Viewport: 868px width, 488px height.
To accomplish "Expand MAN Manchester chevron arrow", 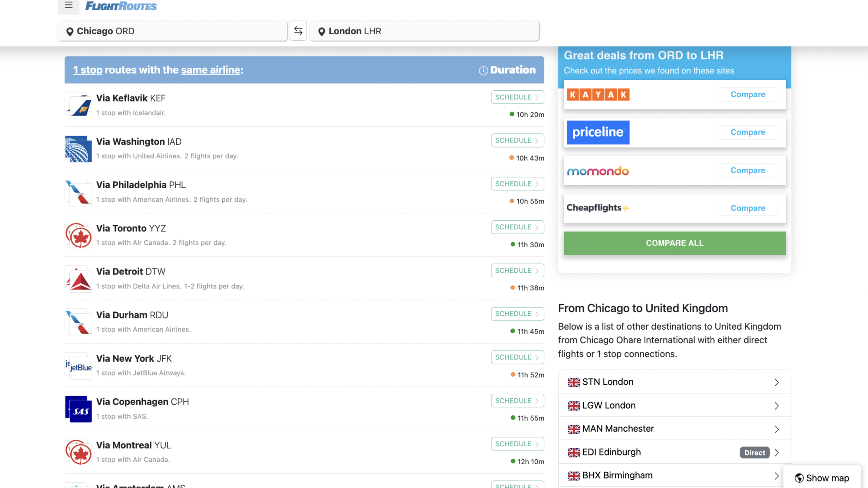I will [x=776, y=429].
